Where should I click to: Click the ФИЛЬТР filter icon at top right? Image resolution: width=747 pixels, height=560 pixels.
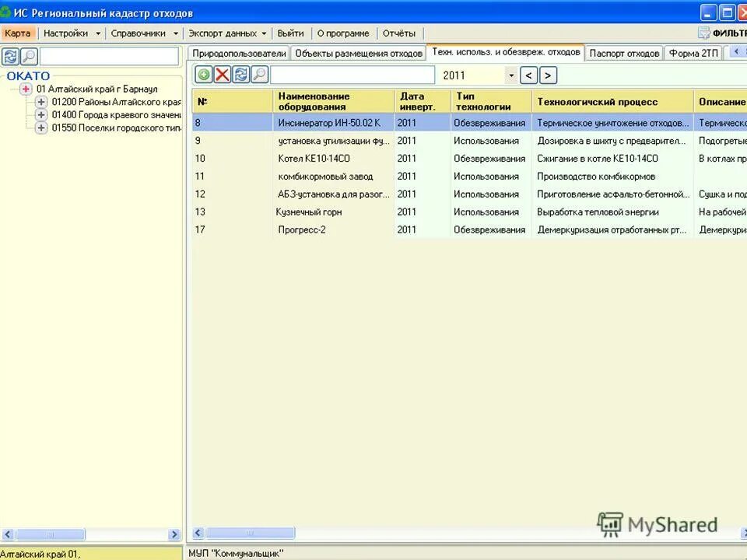[704, 33]
